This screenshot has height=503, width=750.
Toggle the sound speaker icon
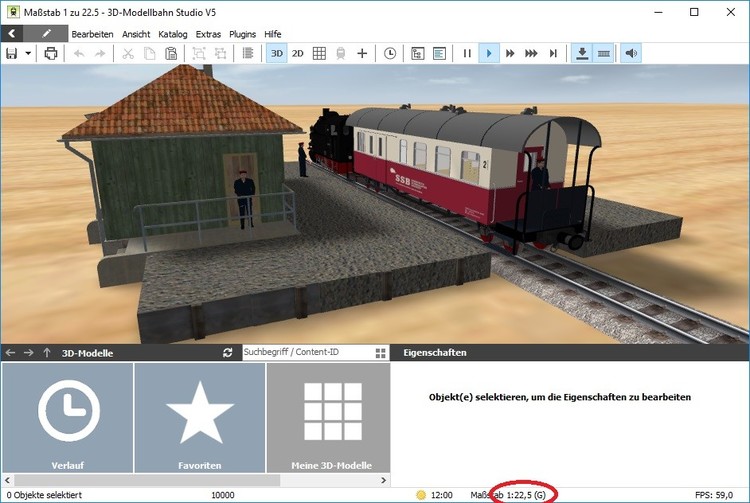(x=631, y=53)
